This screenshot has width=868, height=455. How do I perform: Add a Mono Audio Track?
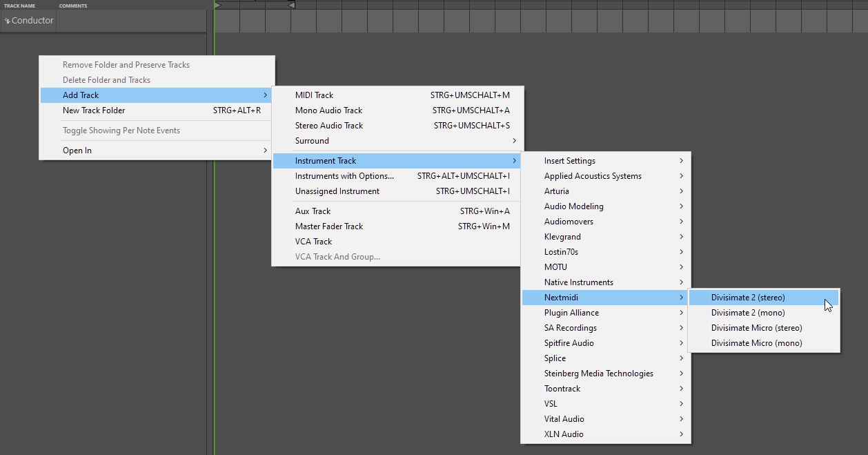397,110
